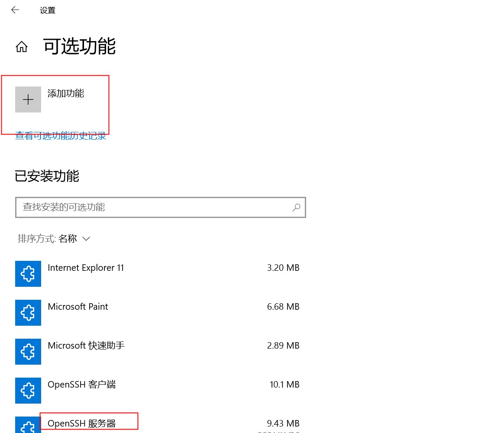Click the OpenSSH 服务器 puzzle icon
The image size is (504, 433).
pyautogui.click(x=28, y=426)
